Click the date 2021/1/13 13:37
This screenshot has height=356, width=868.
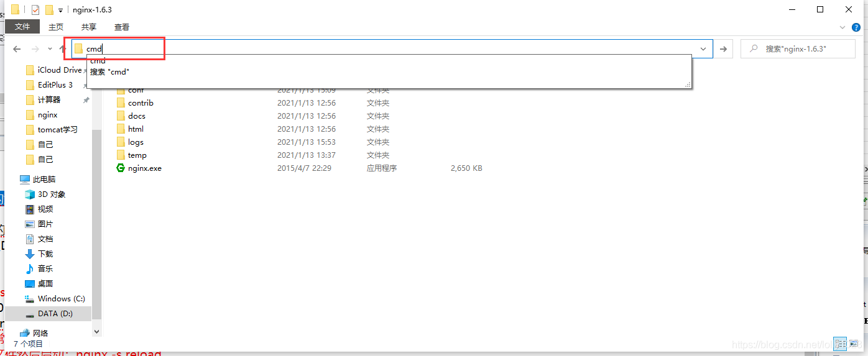(307, 155)
